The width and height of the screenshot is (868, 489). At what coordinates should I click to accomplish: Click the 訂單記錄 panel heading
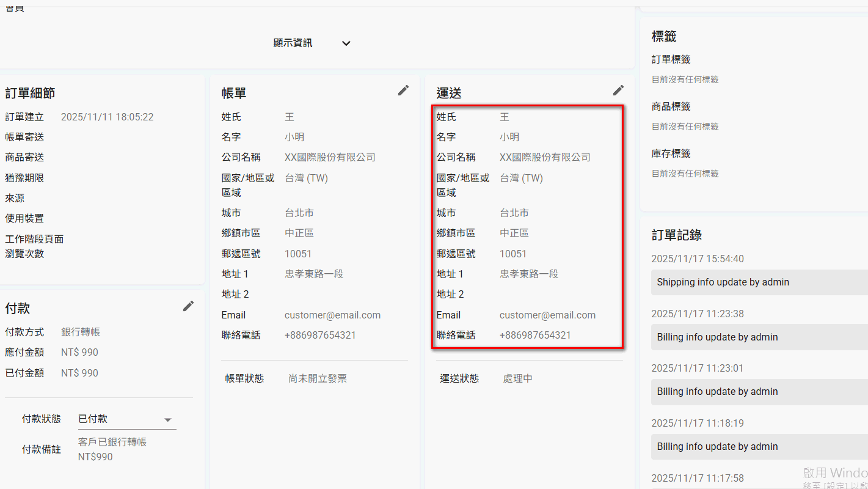coord(677,235)
